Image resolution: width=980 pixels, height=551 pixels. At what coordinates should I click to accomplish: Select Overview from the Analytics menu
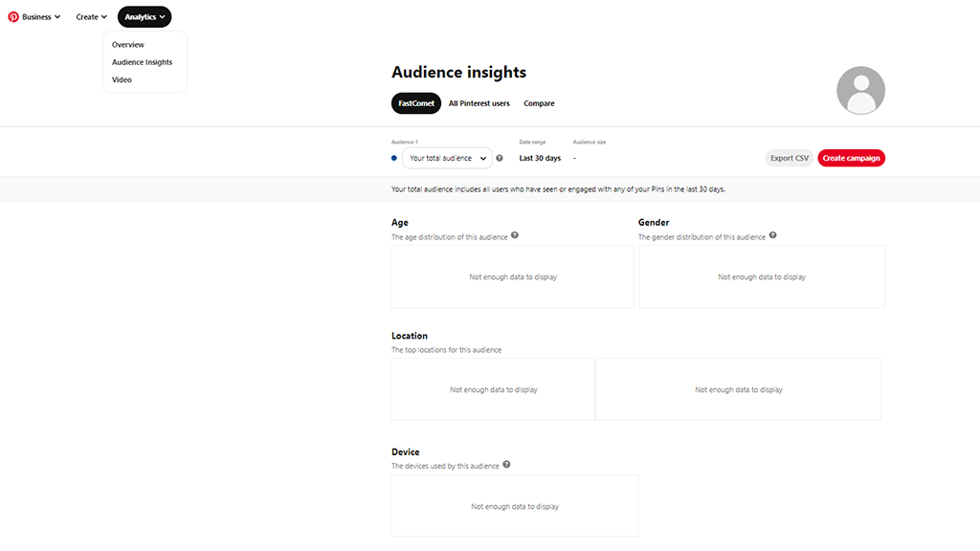click(127, 44)
